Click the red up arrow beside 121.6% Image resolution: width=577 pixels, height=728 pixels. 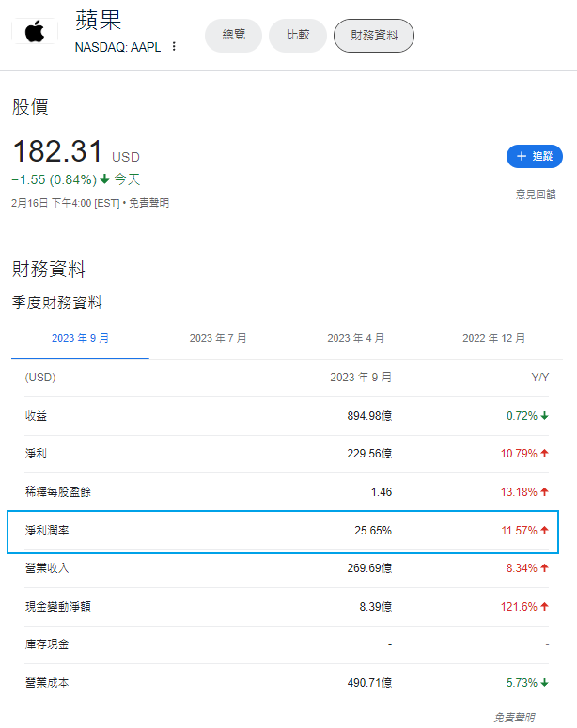tap(545, 607)
